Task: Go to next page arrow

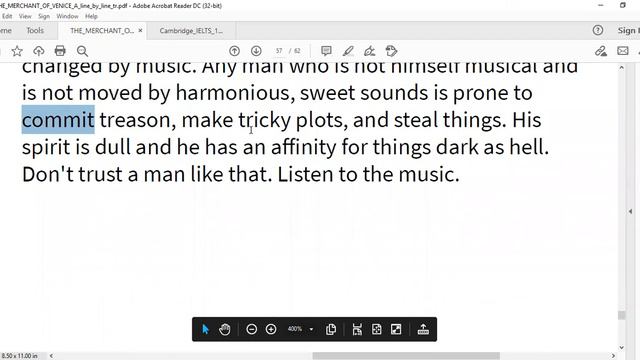Action: click(256, 51)
